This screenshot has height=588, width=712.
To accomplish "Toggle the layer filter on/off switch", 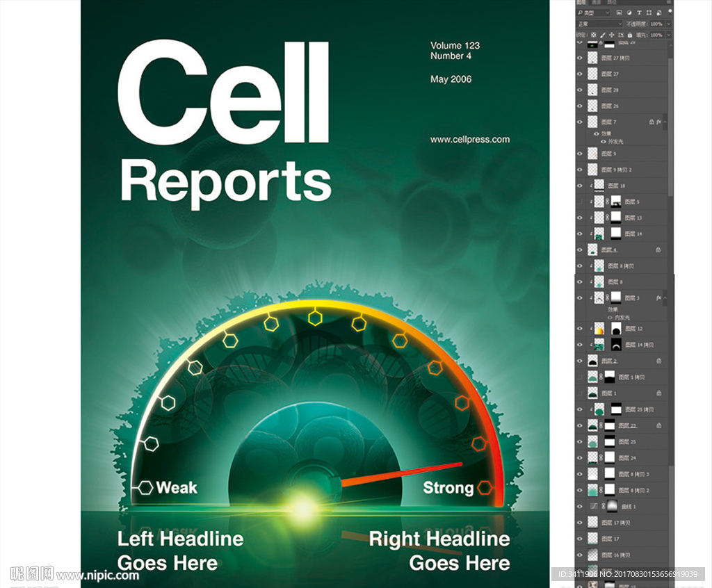I will point(670,11).
